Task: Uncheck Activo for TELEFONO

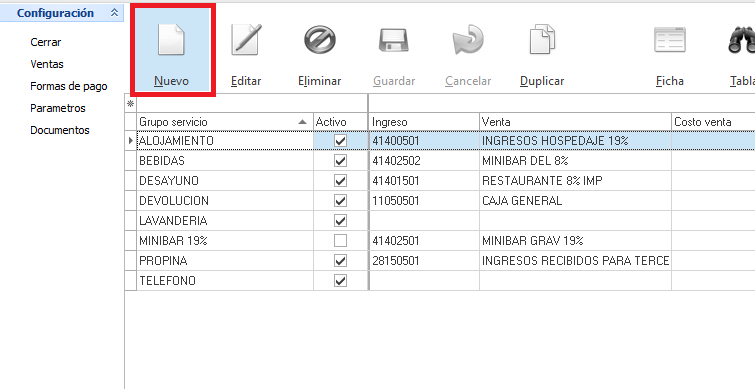Action: [340, 280]
